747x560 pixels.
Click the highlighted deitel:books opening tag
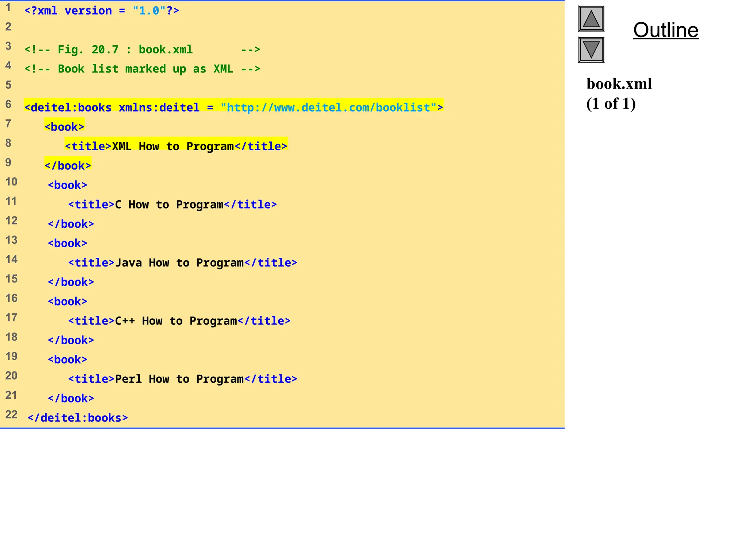(233, 107)
